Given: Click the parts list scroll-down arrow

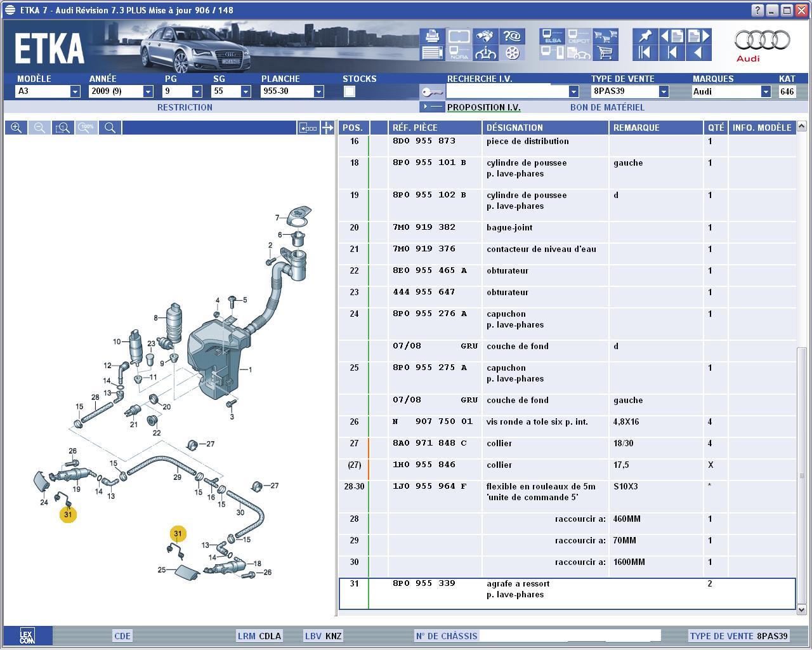Looking at the screenshot, I should tap(801, 609).
